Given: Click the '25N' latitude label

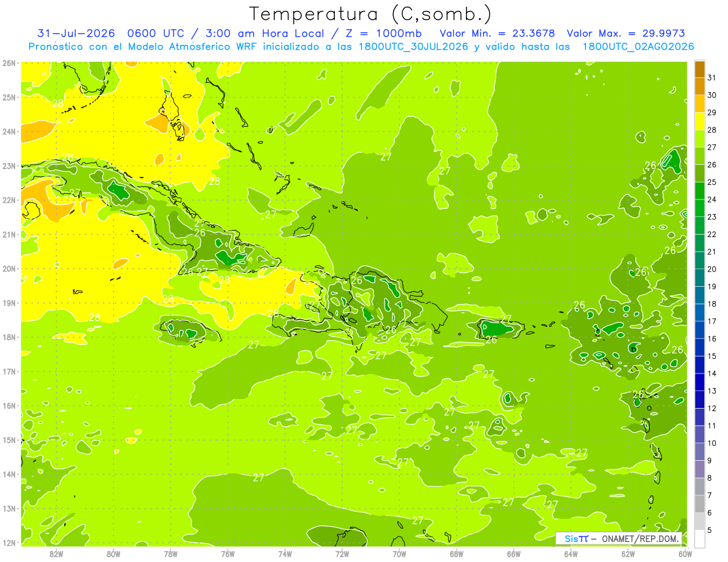Looking at the screenshot, I should pos(9,97).
